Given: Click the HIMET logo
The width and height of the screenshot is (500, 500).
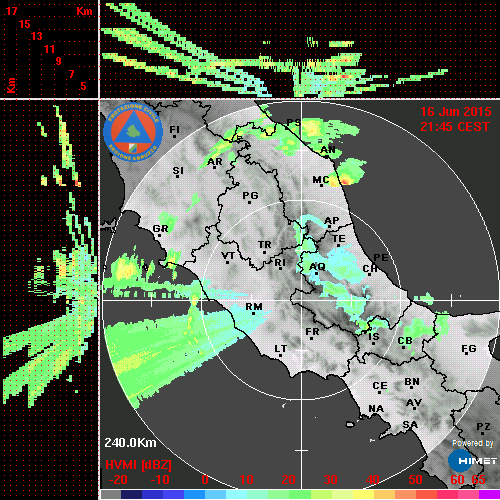Looking at the screenshot, I should click(x=473, y=461).
